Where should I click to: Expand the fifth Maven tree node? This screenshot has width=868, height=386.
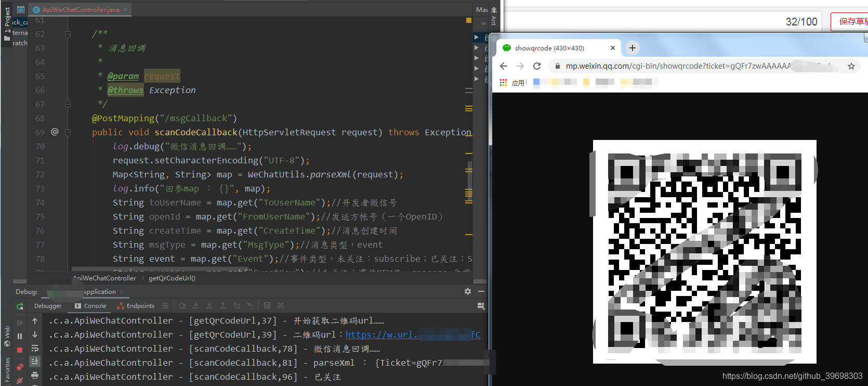(477, 79)
